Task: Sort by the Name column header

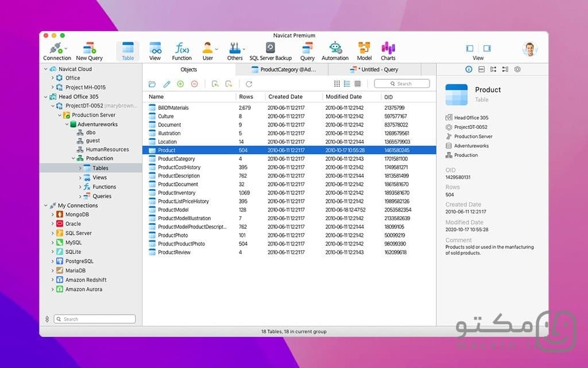Action: 189,97
